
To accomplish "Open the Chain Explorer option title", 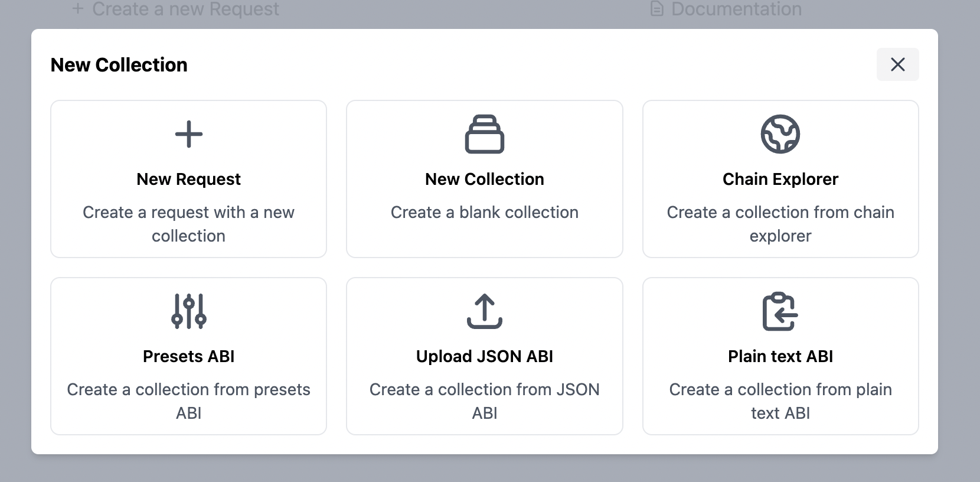I will point(780,179).
